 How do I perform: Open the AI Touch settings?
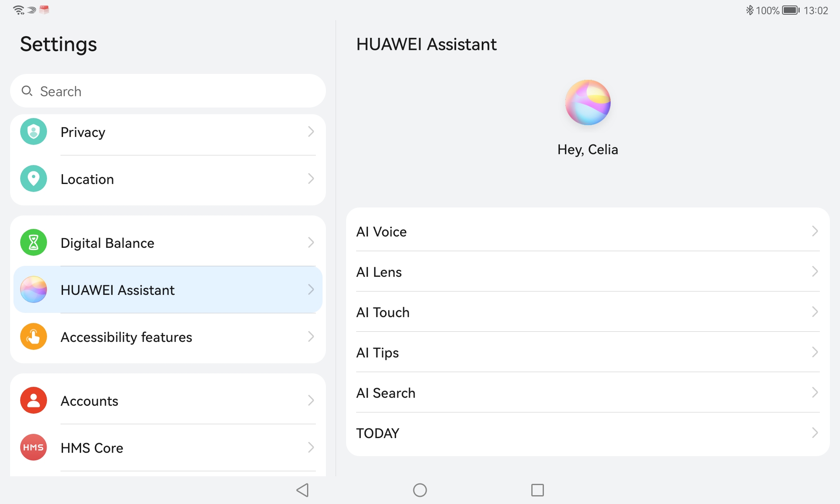coord(587,312)
